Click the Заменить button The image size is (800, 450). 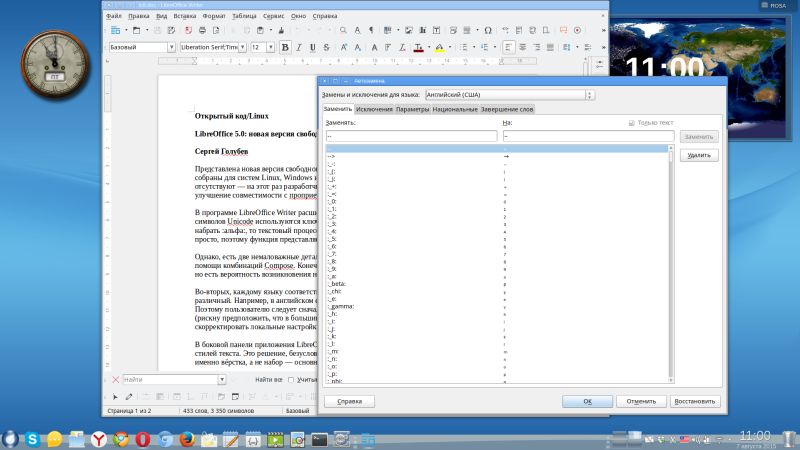[x=699, y=137]
